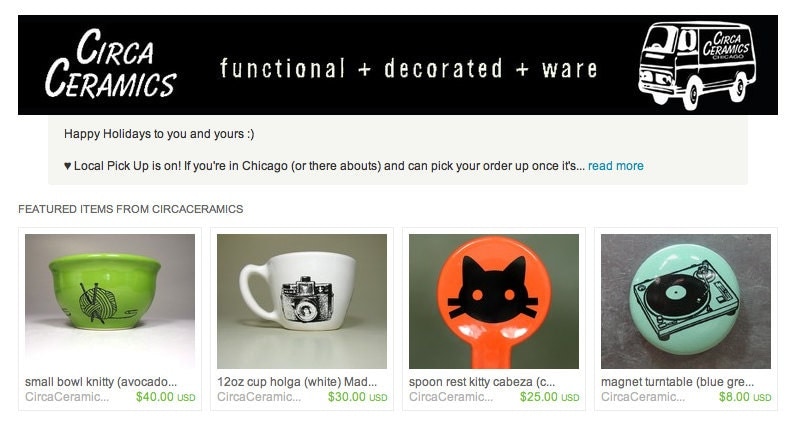Click the Circa Ceramics logo text
The image size is (794, 424).
(110, 63)
